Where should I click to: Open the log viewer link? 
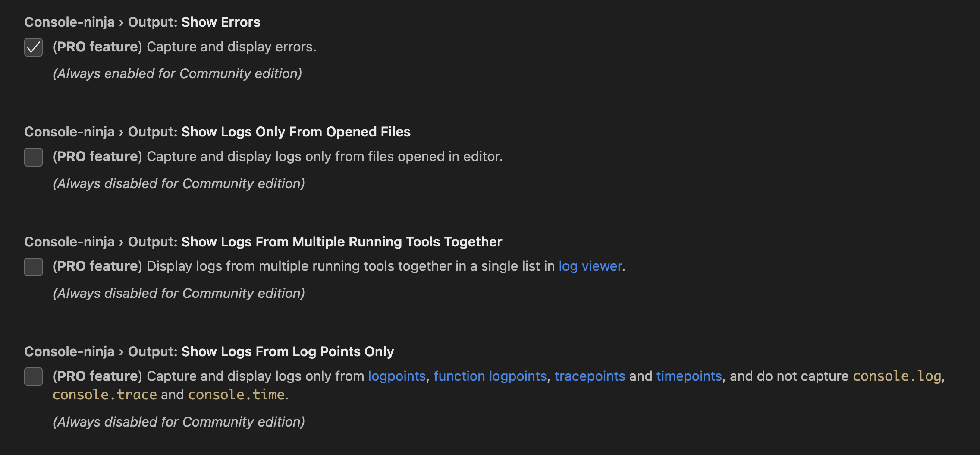coord(591,266)
